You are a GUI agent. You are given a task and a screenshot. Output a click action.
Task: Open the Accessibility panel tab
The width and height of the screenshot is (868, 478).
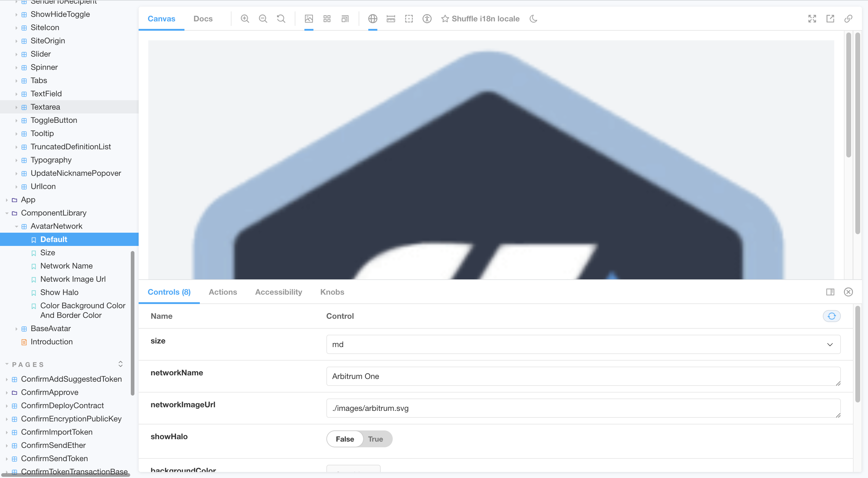(x=278, y=292)
